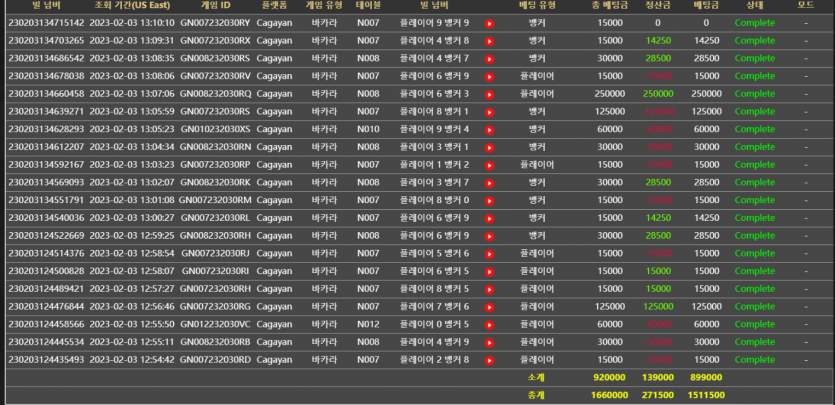Play replay for bill 230203134612207
This screenshot has width=835, height=405.
click(489, 147)
